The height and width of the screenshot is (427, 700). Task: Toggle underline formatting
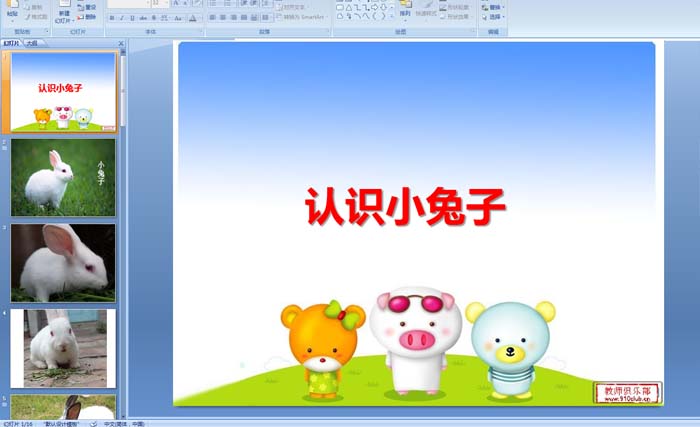(x=131, y=18)
